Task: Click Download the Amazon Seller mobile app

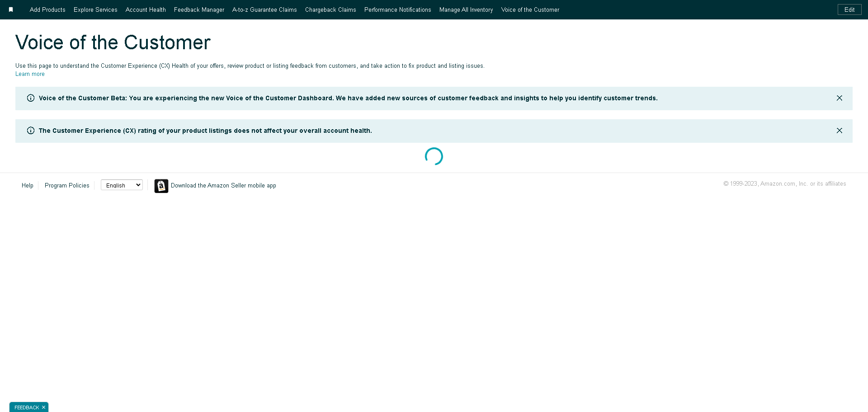Action: (x=223, y=185)
